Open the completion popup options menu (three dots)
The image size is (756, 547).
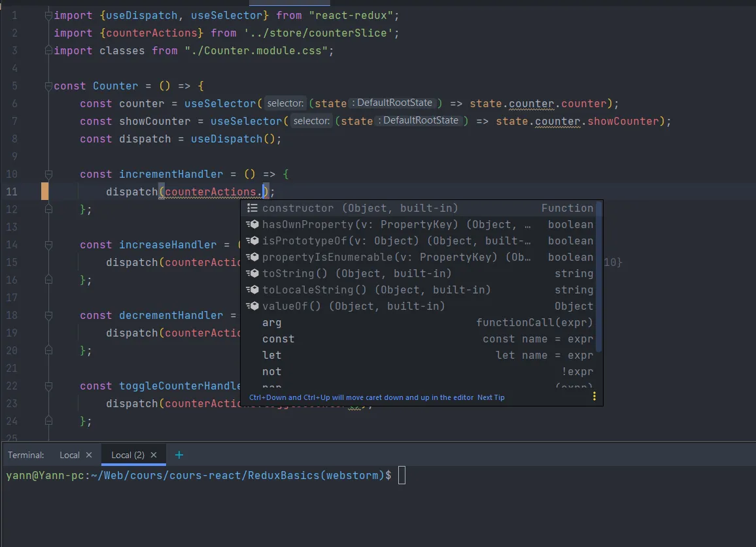click(594, 396)
